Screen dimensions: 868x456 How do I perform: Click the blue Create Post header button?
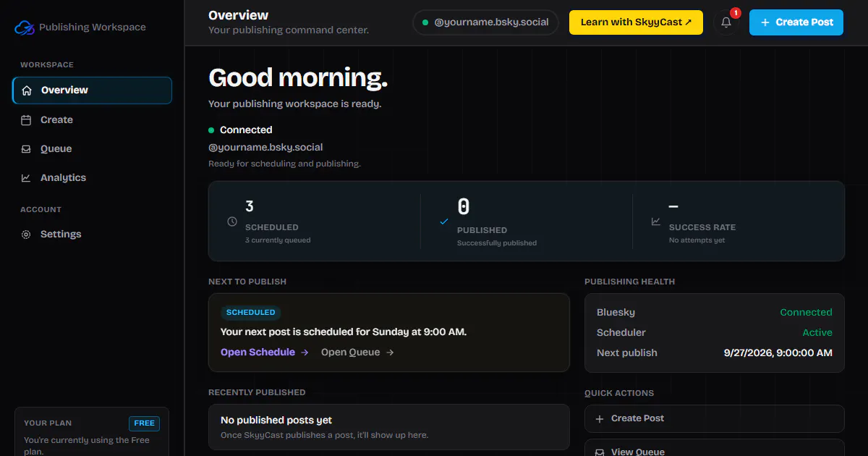[796, 22]
